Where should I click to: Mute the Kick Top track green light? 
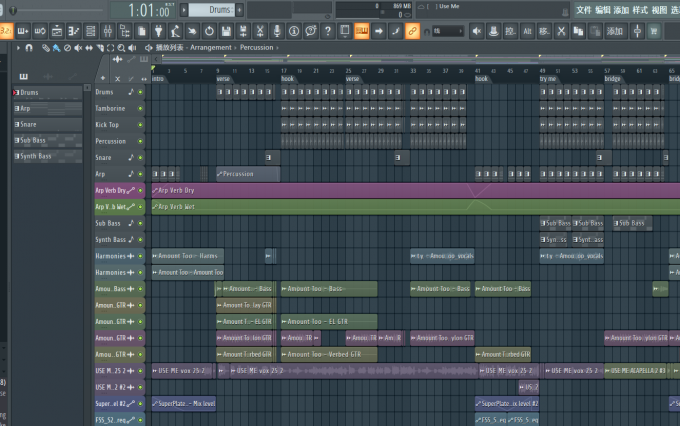pos(140,125)
